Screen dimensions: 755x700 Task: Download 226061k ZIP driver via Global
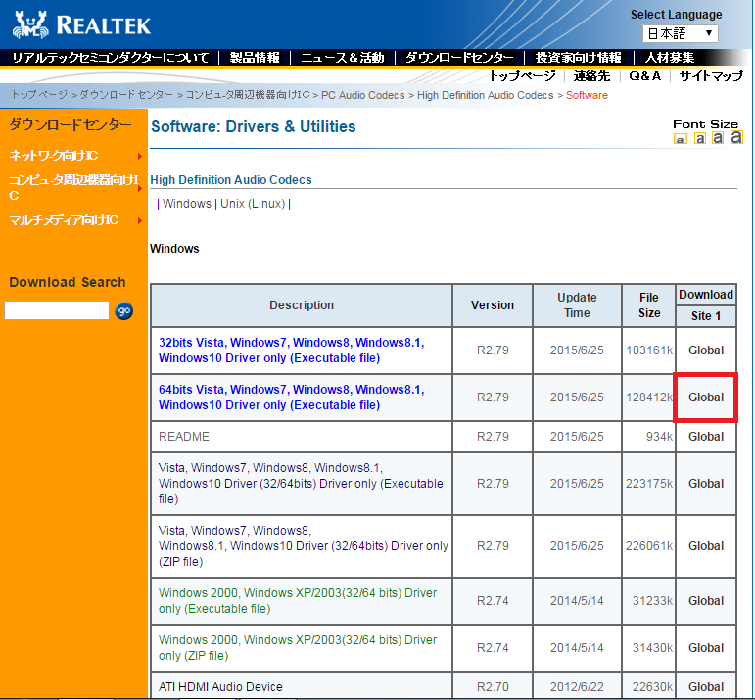click(x=706, y=546)
